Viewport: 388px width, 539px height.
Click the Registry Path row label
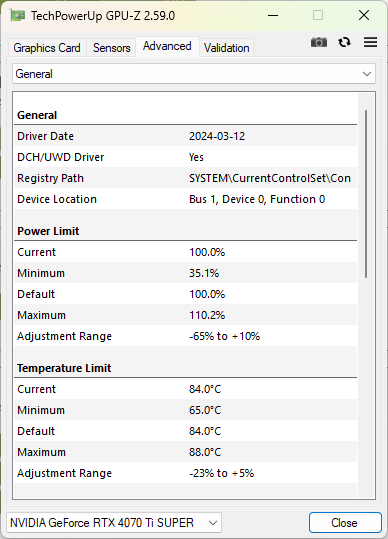point(51,178)
